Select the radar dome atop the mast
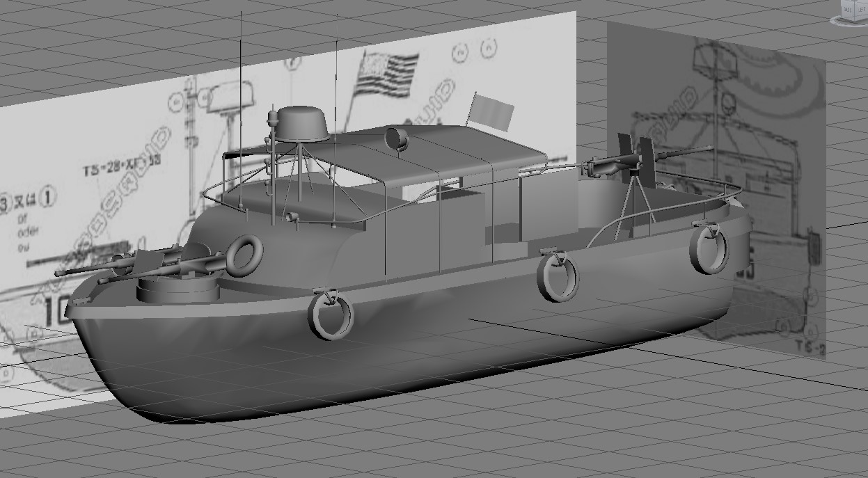Image resolution: width=868 pixels, height=478 pixels. point(302,124)
